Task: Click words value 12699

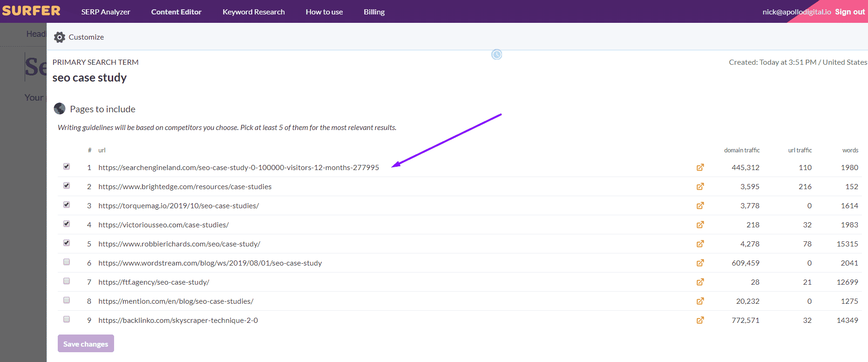Action: click(848, 282)
